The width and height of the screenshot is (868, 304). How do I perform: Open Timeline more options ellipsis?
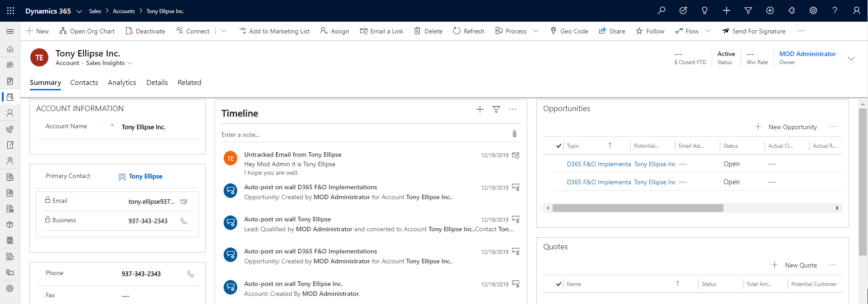[x=512, y=109]
